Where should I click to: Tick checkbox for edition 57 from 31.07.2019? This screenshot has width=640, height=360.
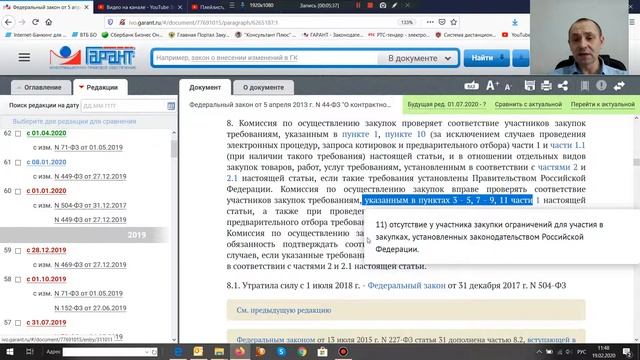(x=18, y=323)
